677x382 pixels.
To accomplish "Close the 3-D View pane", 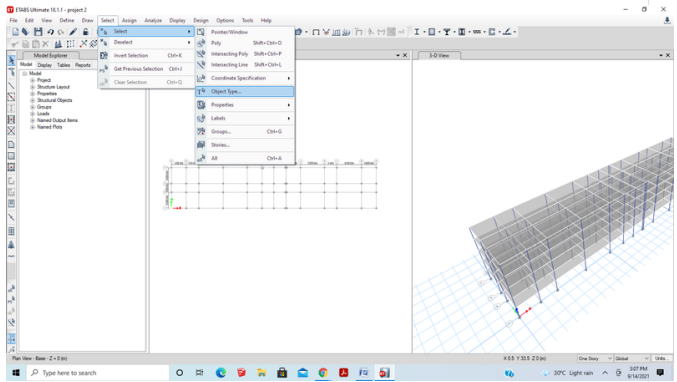I will (x=668, y=55).
